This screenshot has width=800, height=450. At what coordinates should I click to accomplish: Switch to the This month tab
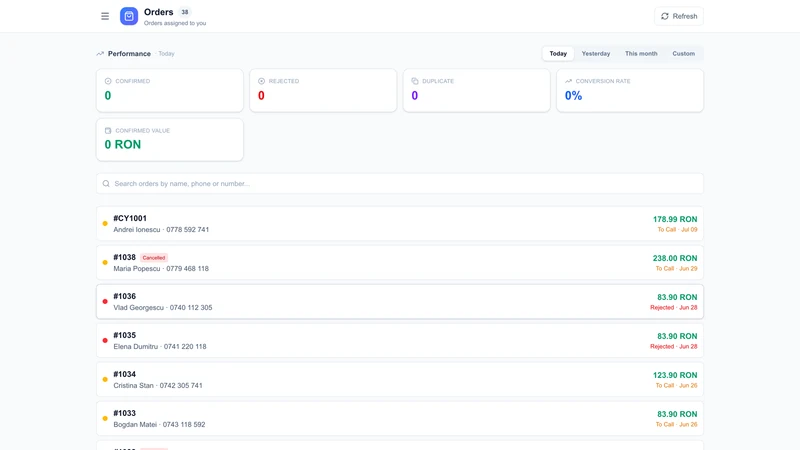pos(641,54)
